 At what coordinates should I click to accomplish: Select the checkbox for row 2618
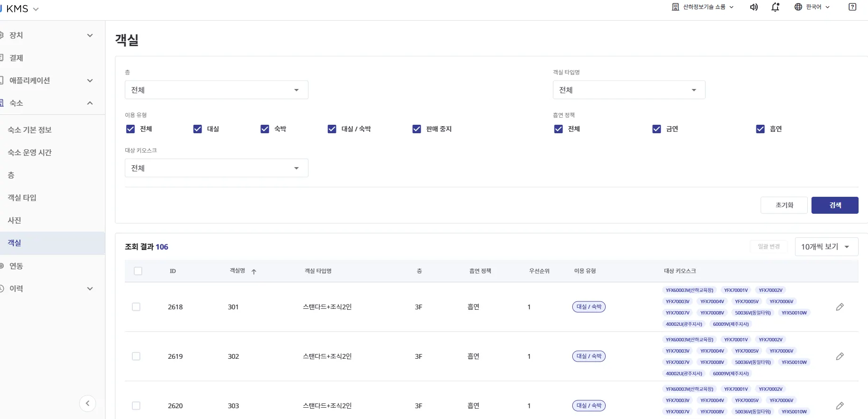[x=136, y=307]
